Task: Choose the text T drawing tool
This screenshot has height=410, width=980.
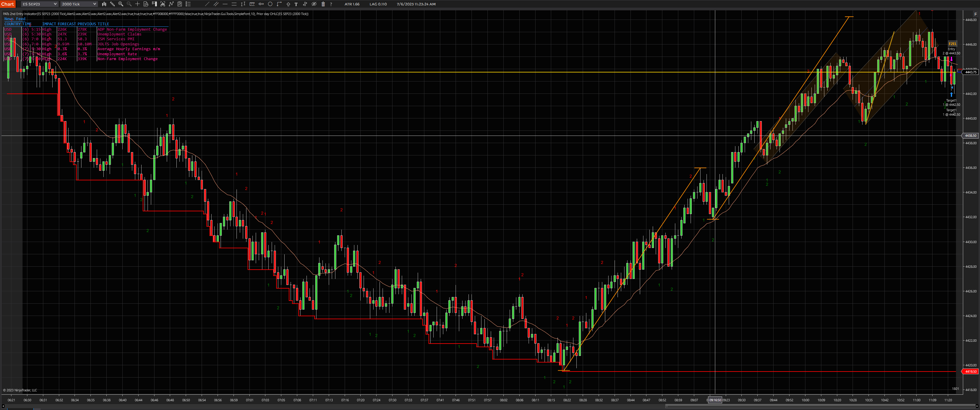Action: 296,4
